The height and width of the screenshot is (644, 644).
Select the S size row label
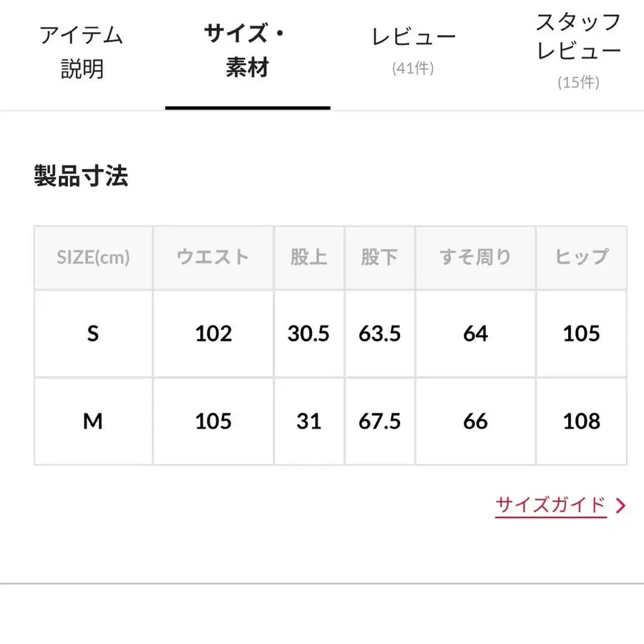pyautogui.click(x=93, y=333)
